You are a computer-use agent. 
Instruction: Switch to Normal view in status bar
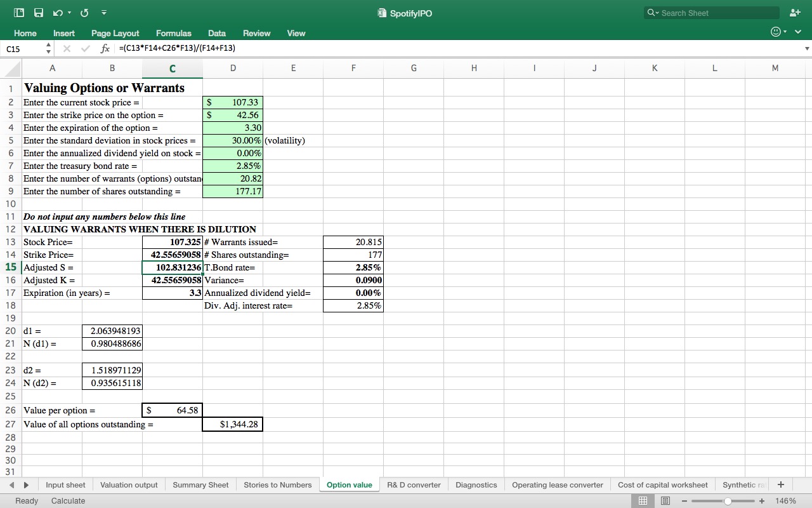[643, 500]
